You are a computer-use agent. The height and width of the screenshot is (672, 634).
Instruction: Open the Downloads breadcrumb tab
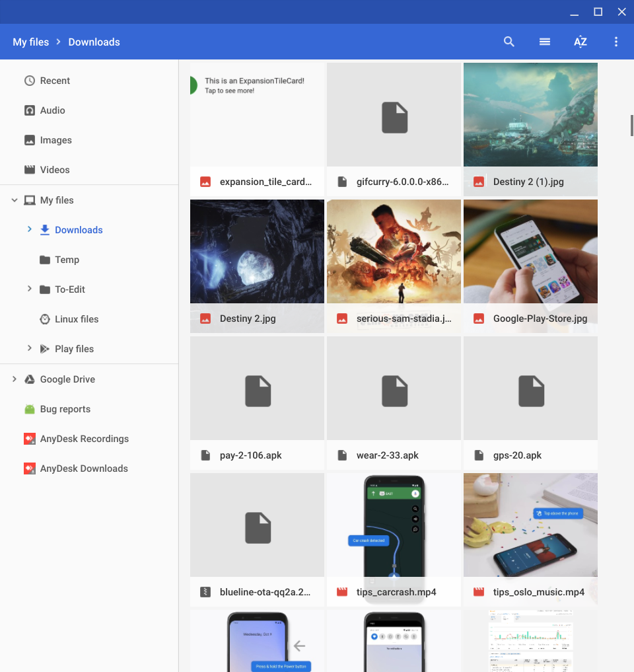tap(93, 42)
